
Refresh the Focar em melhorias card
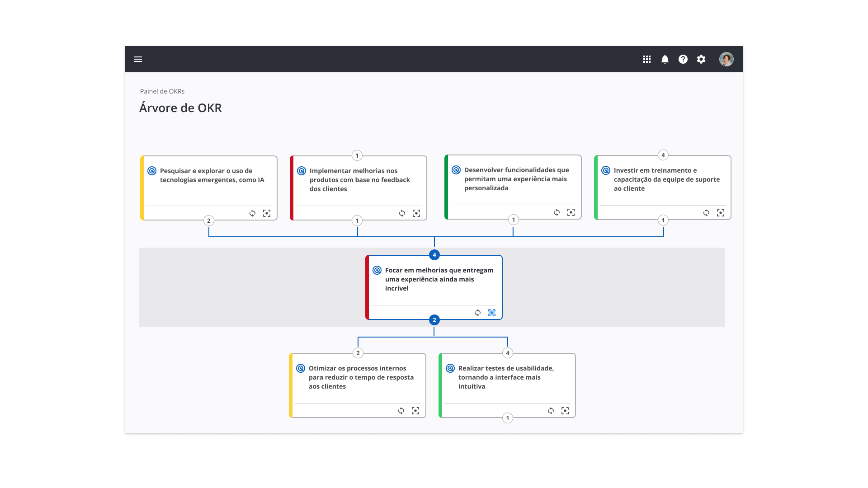[x=478, y=313]
